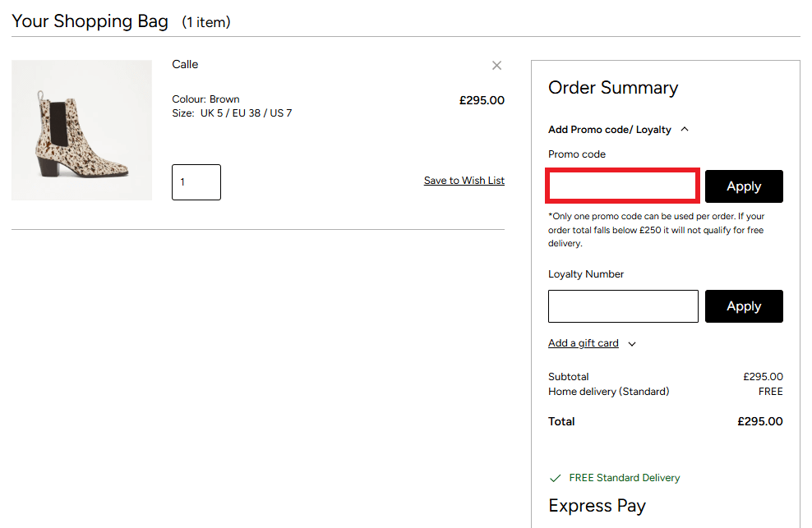The height and width of the screenshot is (528, 812).
Task: Apply the loyalty number
Action: click(743, 305)
